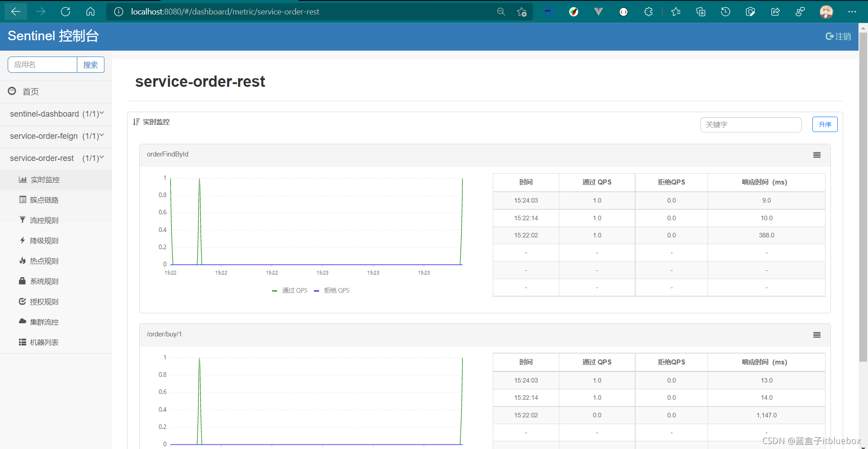This screenshot has height=449, width=868.
Task: Click the 搜索 button
Action: pos(90,65)
